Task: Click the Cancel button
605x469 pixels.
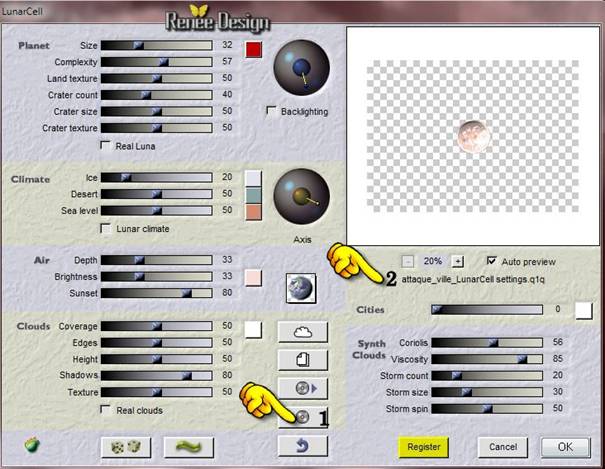Action: (503, 447)
